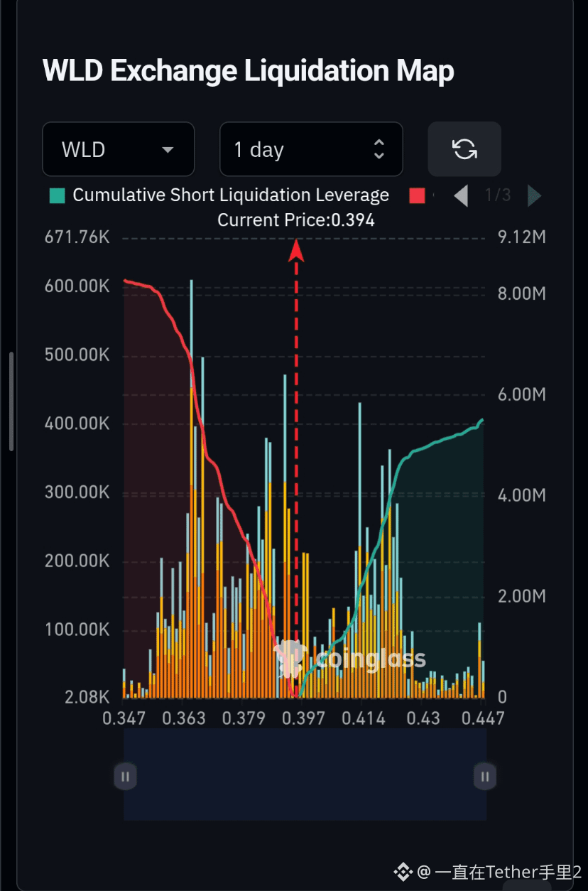
Task: Click the 1/3 legend page indicator
Action: (497, 195)
